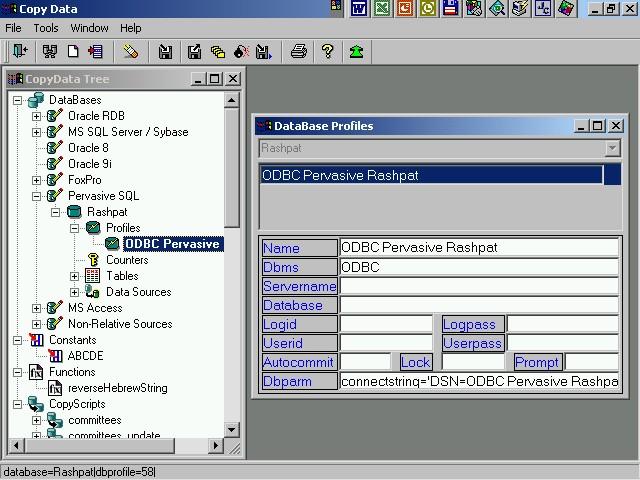Click the question mark Help icon
Screen dimensions: 640x480
click(x=327, y=51)
